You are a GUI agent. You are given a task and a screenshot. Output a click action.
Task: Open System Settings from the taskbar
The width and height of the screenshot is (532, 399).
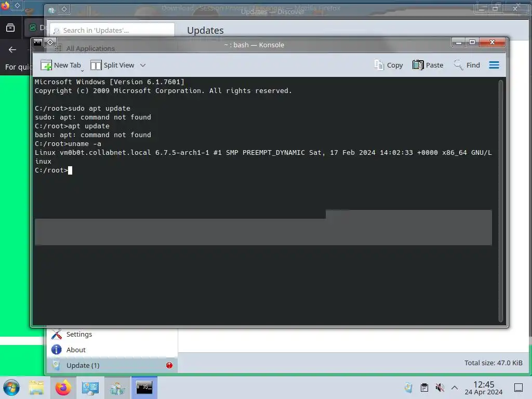(90, 388)
